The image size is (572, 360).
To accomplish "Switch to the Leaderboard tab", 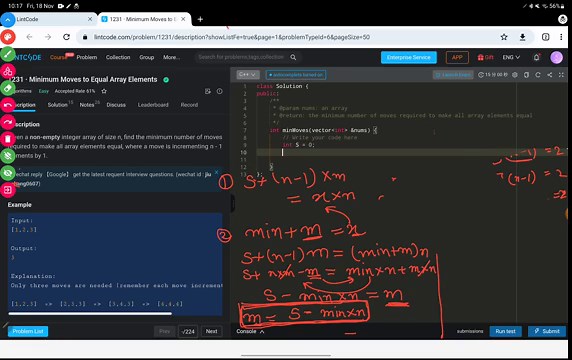I will [153, 105].
